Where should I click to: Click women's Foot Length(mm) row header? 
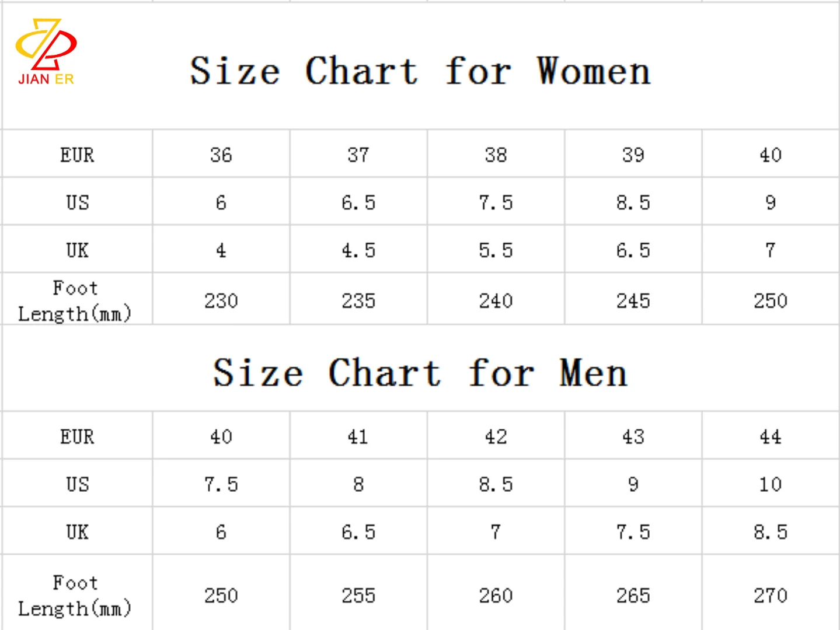point(75,301)
